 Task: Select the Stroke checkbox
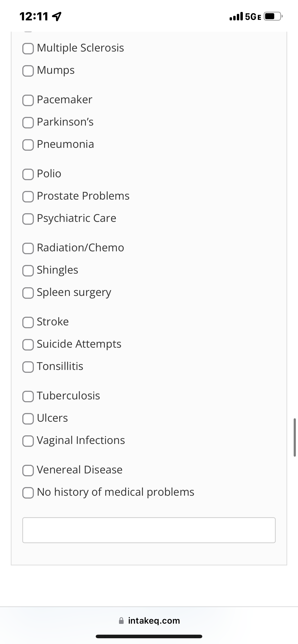point(28,322)
